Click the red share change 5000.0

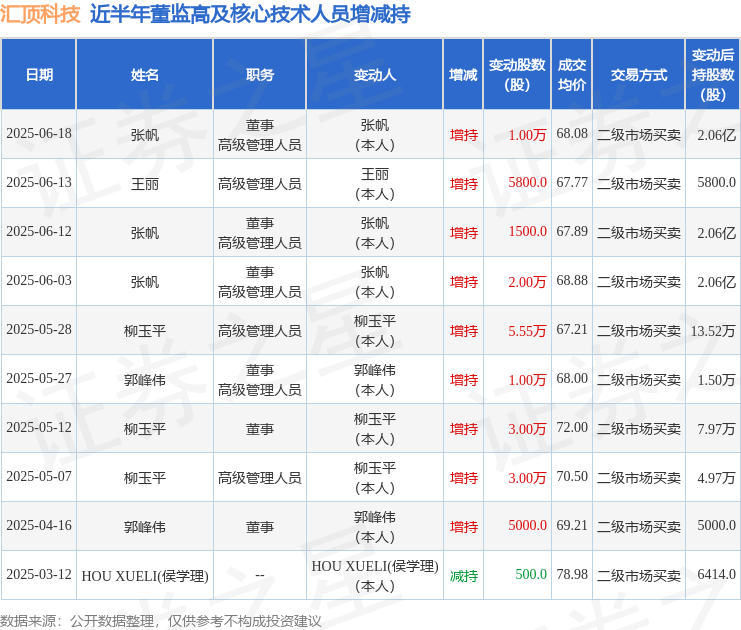527,526
